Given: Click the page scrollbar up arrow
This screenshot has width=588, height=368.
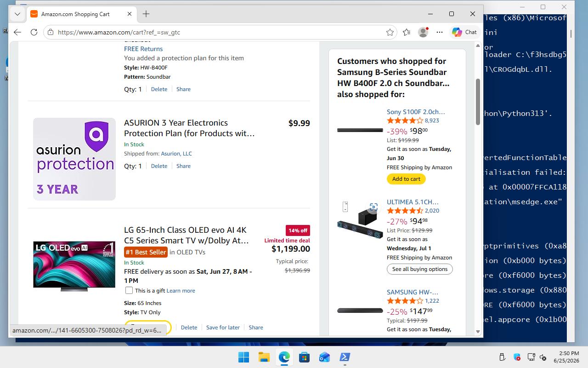Looking at the screenshot, I should click(478, 46).
